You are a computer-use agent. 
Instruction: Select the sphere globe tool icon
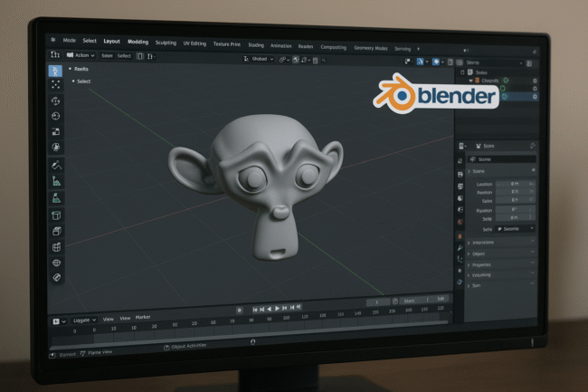(57, 263)
